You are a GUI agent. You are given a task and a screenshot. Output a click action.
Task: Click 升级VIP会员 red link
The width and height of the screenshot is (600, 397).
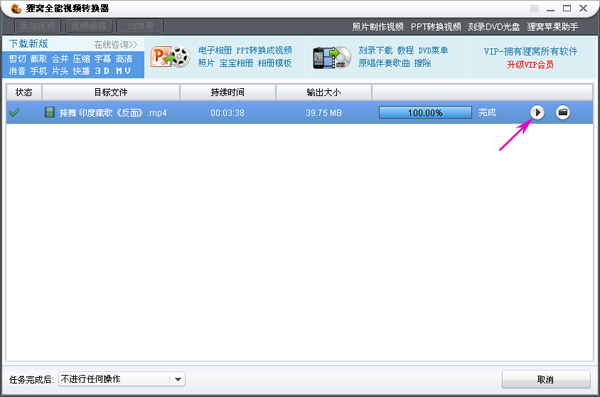pos(530,65)
